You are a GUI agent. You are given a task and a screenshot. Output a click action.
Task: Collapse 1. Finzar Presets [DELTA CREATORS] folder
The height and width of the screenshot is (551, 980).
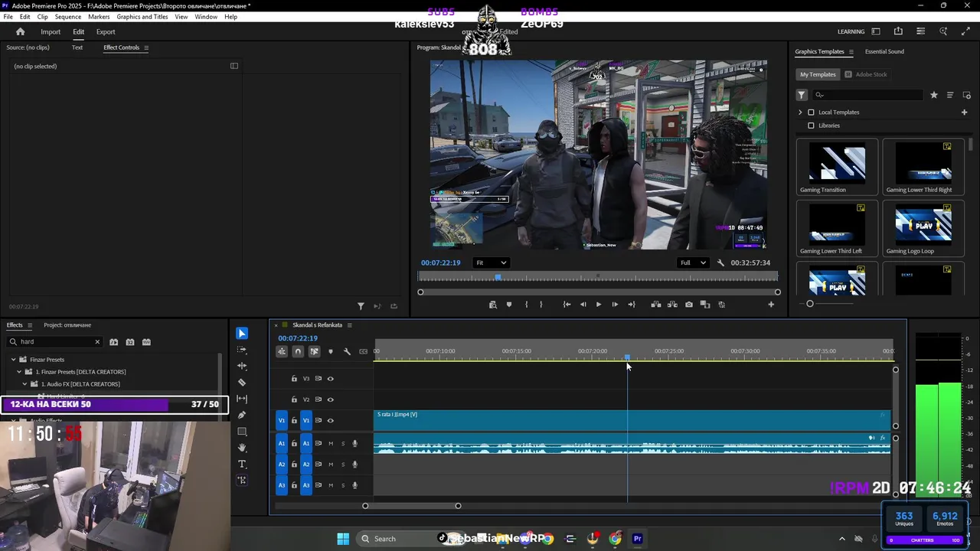pos(19,372)
